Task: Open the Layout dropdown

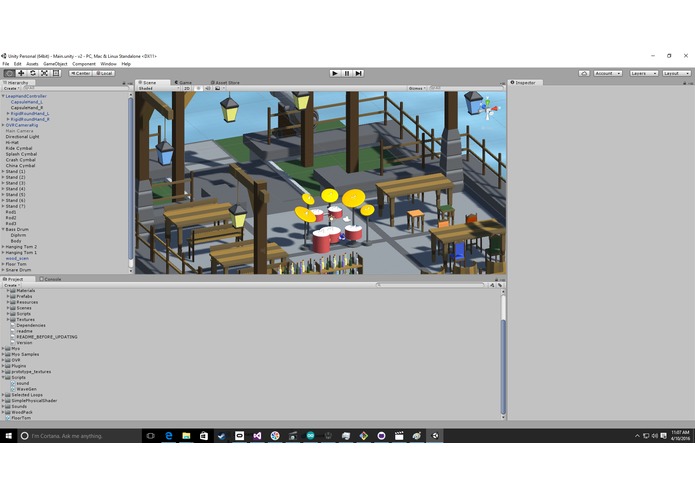Action: pos(677,73)
